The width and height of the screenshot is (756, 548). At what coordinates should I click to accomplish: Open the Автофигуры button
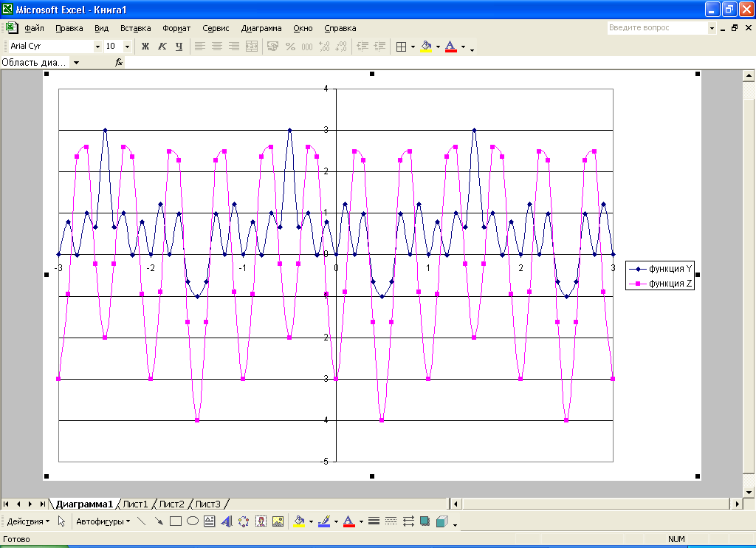coord(103,521)
